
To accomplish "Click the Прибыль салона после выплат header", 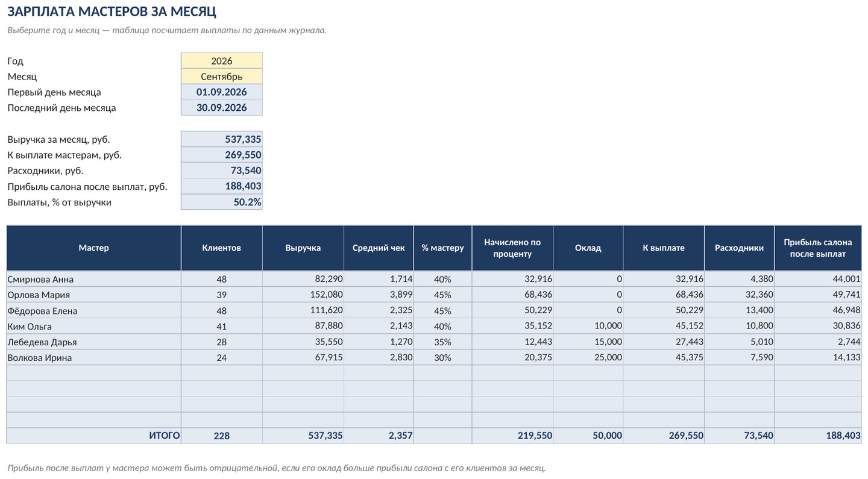I will 818,248.
